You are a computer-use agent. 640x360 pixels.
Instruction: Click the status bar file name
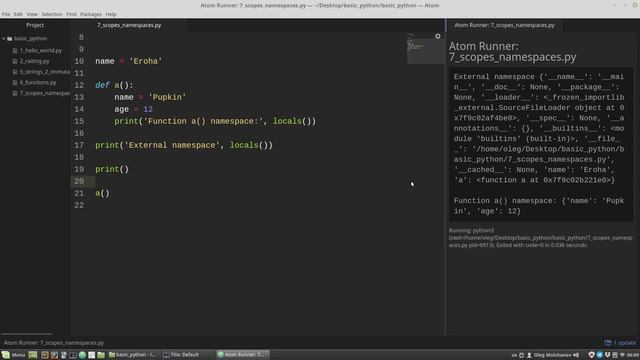click(x=54, y=343)
